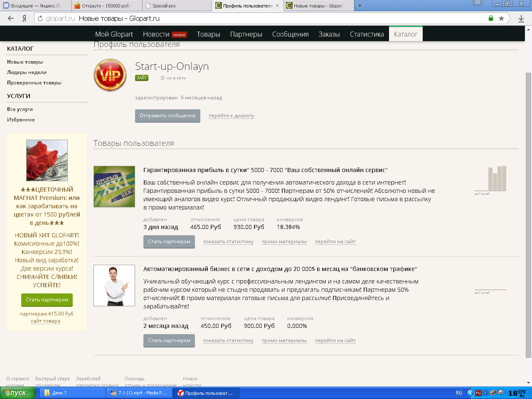Show statistics for the Гарантированная прибыль product
This screenshot has height=399, width=532.
click(x=228, y=241)
